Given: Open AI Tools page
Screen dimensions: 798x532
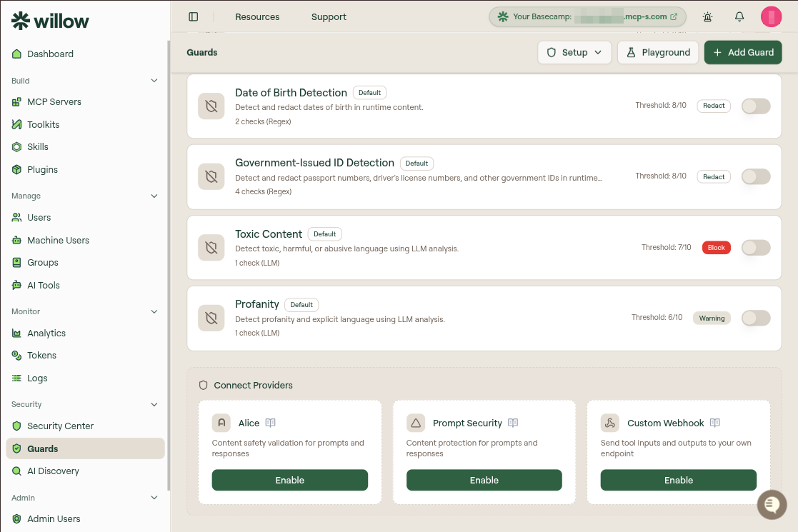Looking at the screenshot, I should point(85,286).
